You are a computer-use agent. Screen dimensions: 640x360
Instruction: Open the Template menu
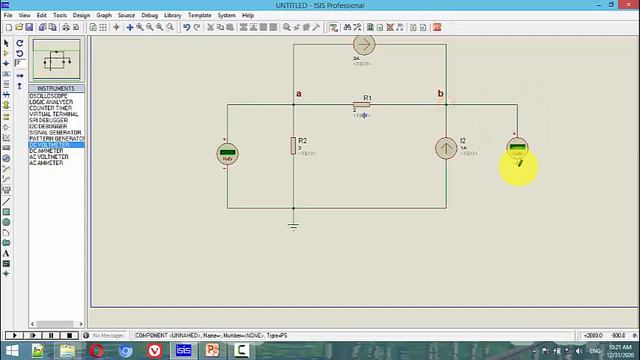click(x=200, y=15)
